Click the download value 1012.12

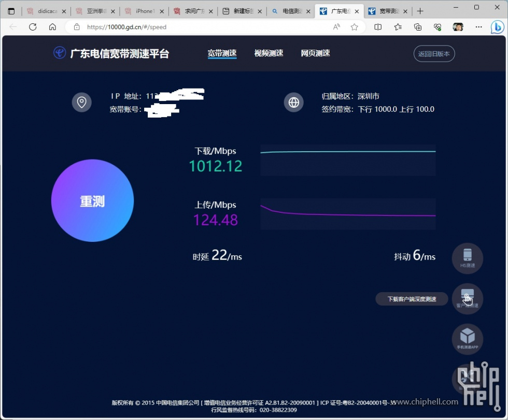coord(216,166)
